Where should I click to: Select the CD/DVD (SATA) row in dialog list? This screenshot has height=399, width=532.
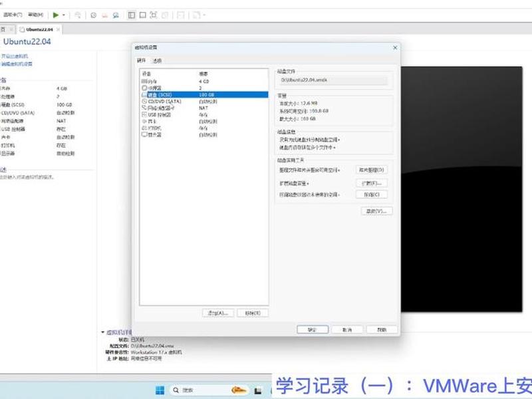click(204, 101)
